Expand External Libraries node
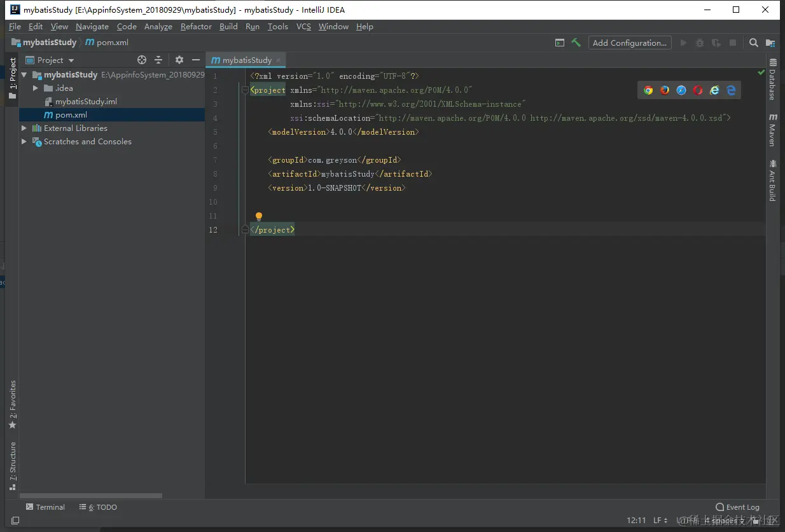This screenshot has height=532, width=785. (24, 128)
